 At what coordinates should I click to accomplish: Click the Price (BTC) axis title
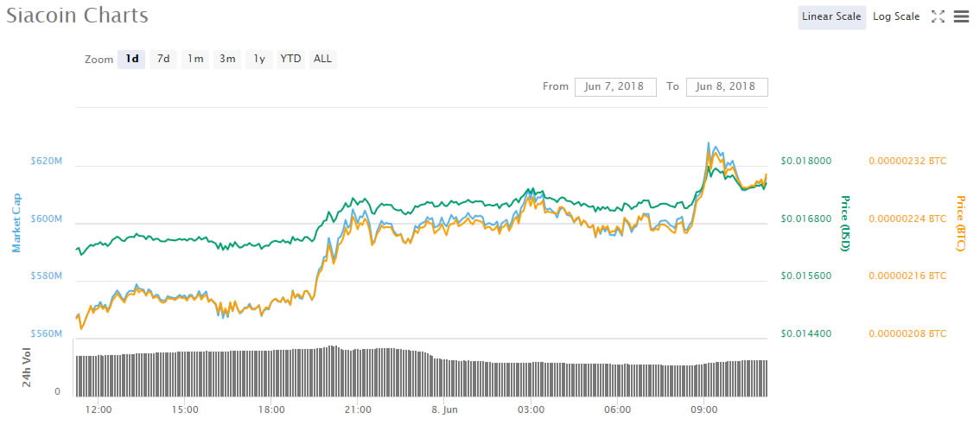tap(959, 224)
